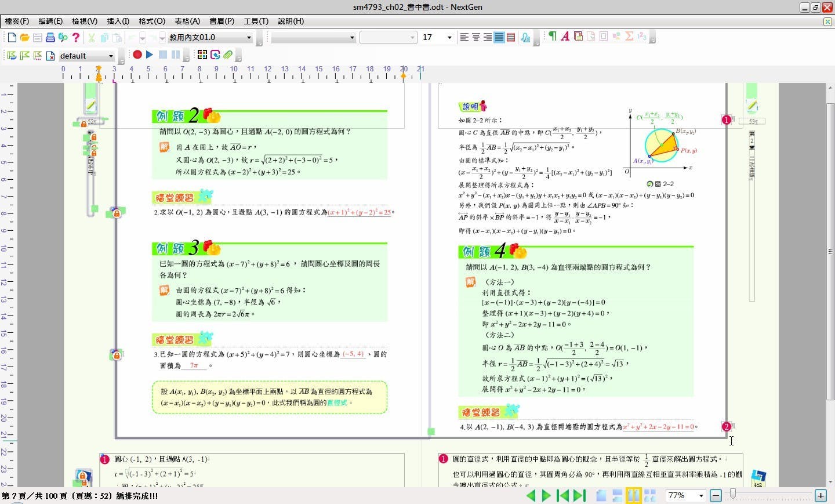
Task: Click the red question mark help icon
Action: point(76,37)
